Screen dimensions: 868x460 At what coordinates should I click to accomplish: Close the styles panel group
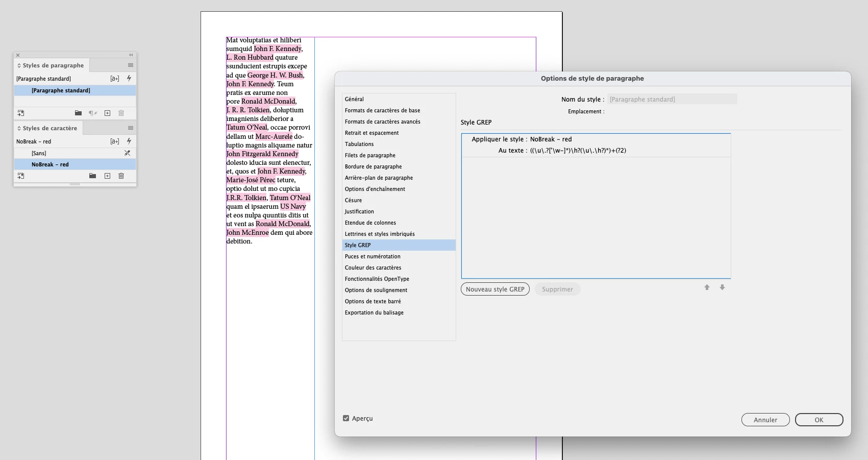[18, 55]
